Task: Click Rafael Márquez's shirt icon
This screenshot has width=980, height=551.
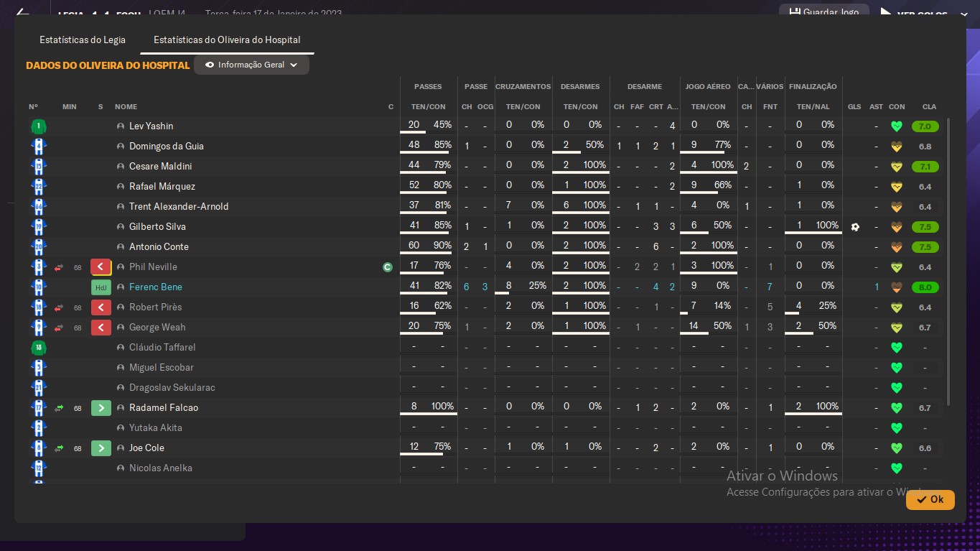Action: [x=38, y=187]
